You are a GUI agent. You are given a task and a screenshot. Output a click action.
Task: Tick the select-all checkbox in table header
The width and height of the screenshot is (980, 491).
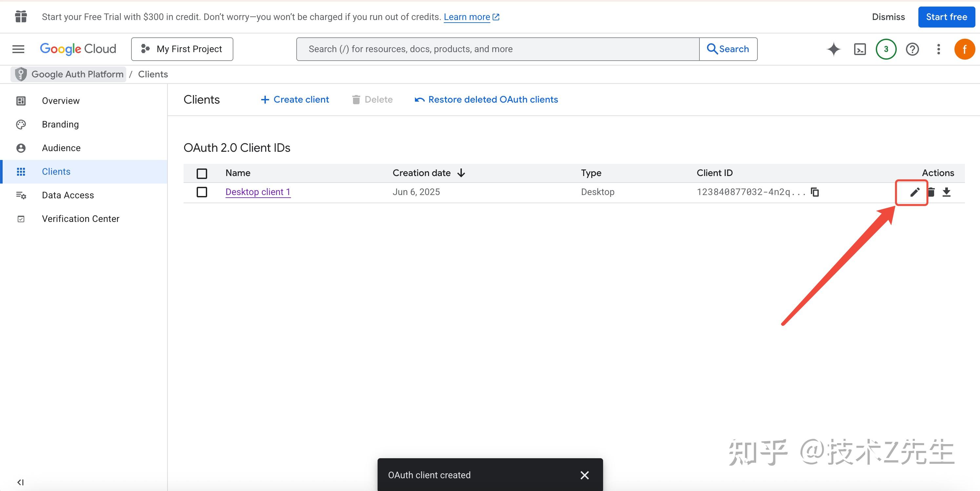click(x=202, y=173)
